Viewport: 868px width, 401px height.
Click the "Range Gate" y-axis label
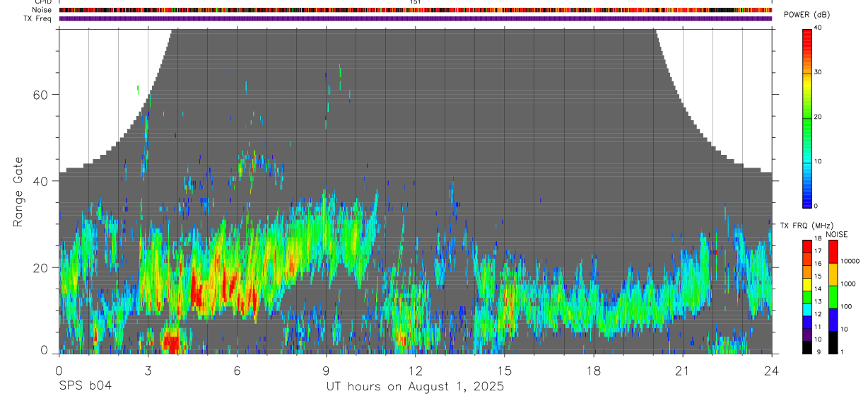(19, 192)
